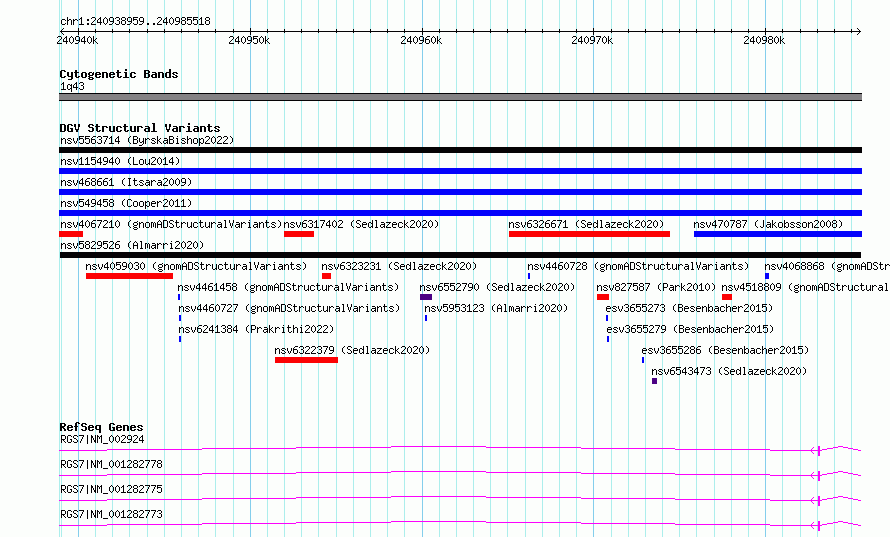Open RGS7|NM_001282773 transcript label
Image resolution: width=890 pixels, height=537 pixels.
[x=111, y=514]
